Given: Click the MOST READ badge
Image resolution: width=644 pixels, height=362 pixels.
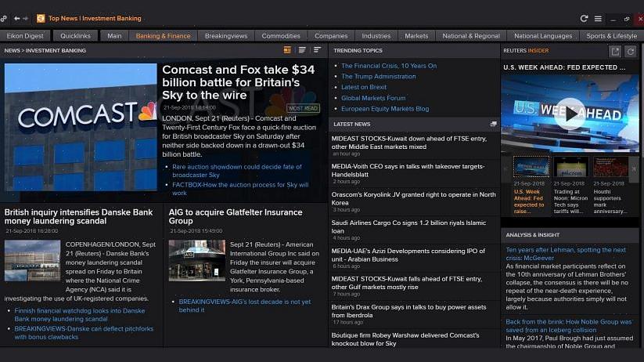Looking at the screenshot, I should tap(303, 108).
